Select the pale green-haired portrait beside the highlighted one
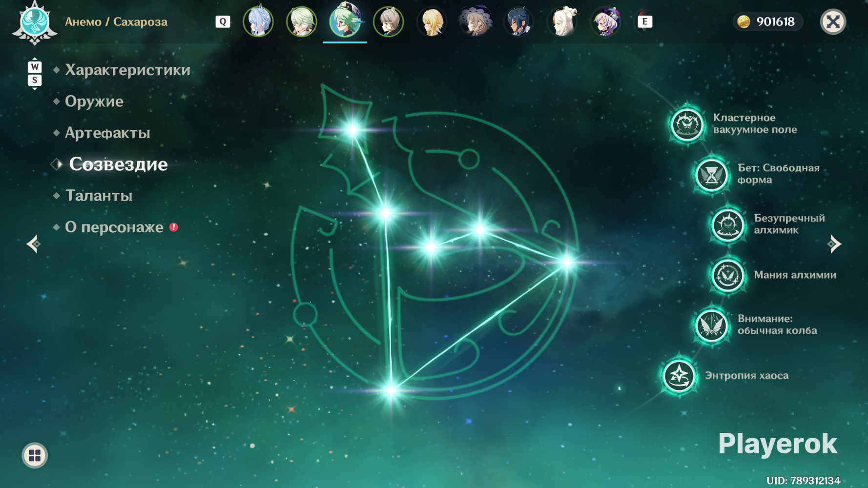868x488 pixels. tap(301, 21)
